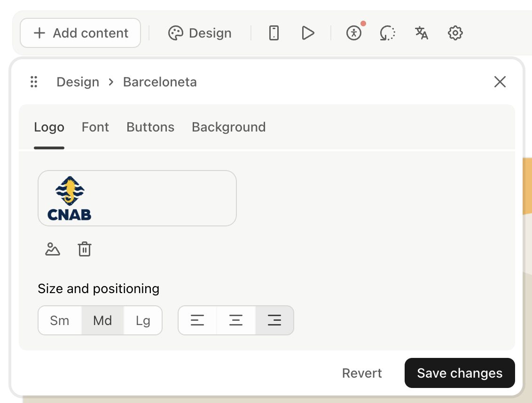This screenshot has width=532, height=403.
Task: Click the Barceloneta breadcrumb
Action: point(160,82)
